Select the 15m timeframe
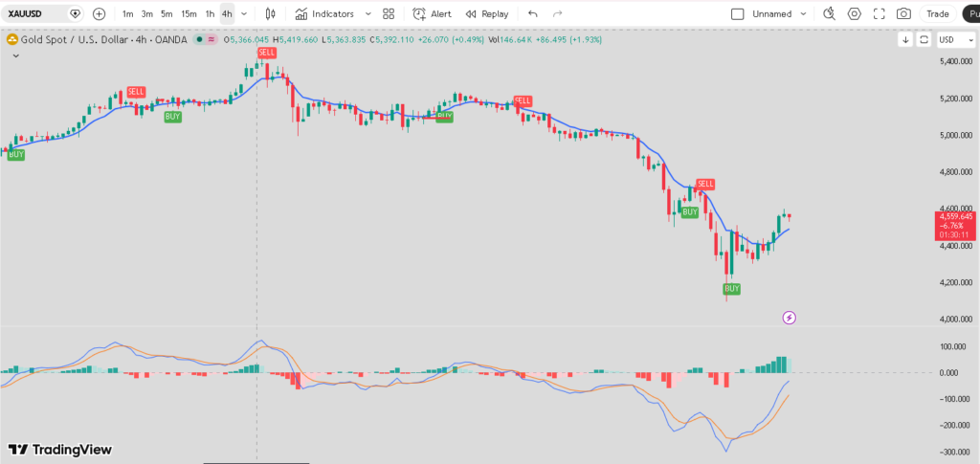The height and width of the screenshot is (464, 980). 189,14
